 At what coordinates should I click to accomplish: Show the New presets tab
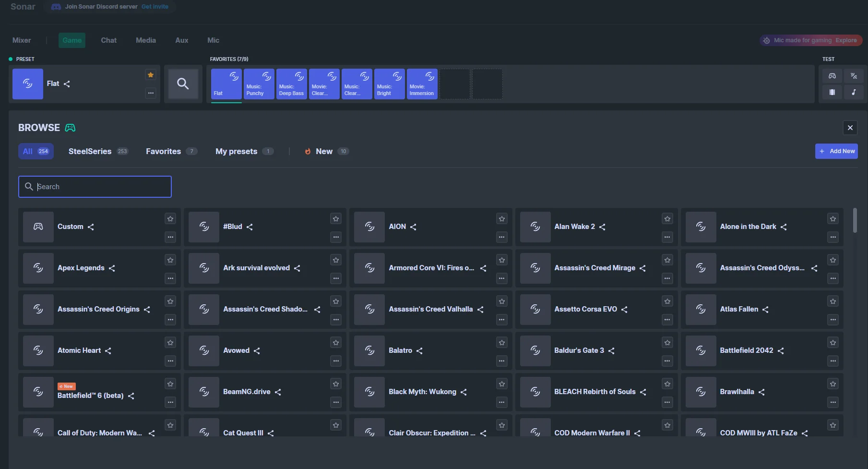click(x=327, y=152)
